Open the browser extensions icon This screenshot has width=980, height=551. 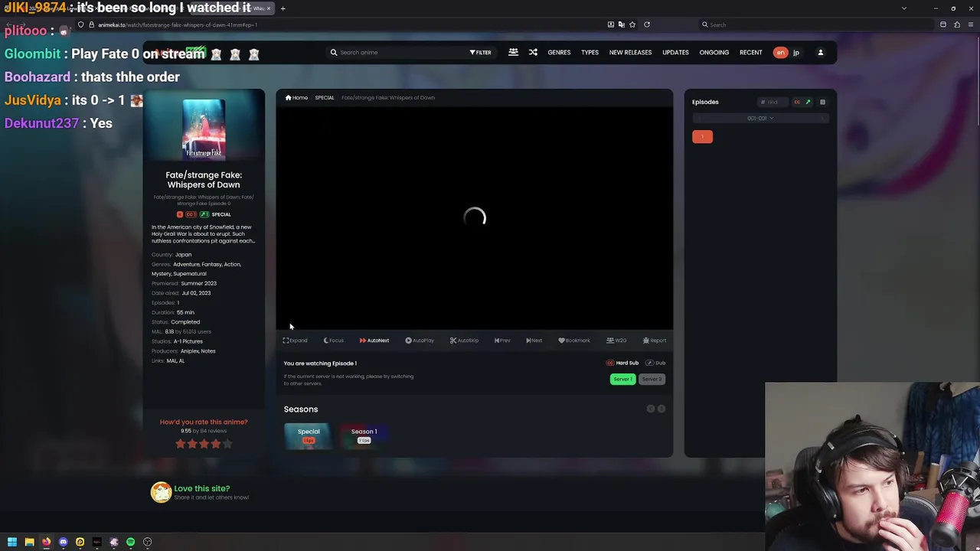tap(957, 24)
